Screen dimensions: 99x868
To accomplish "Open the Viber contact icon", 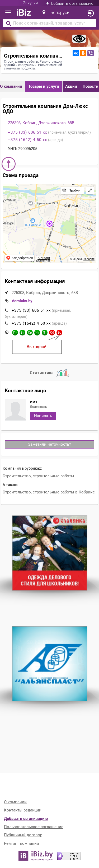I will [90, 53].
